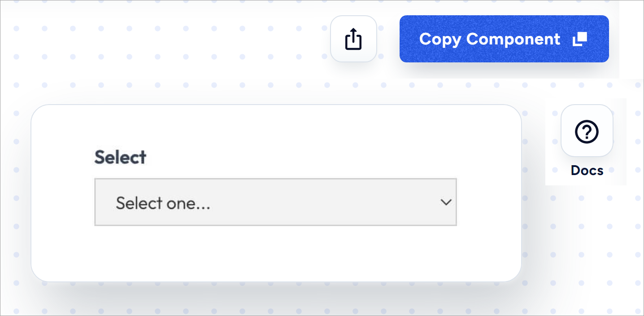Image resolution: width=644 pixels, height=316 pixels.
Task: Open the 'Select one...' combo box
Action: (x=275, y=202)
